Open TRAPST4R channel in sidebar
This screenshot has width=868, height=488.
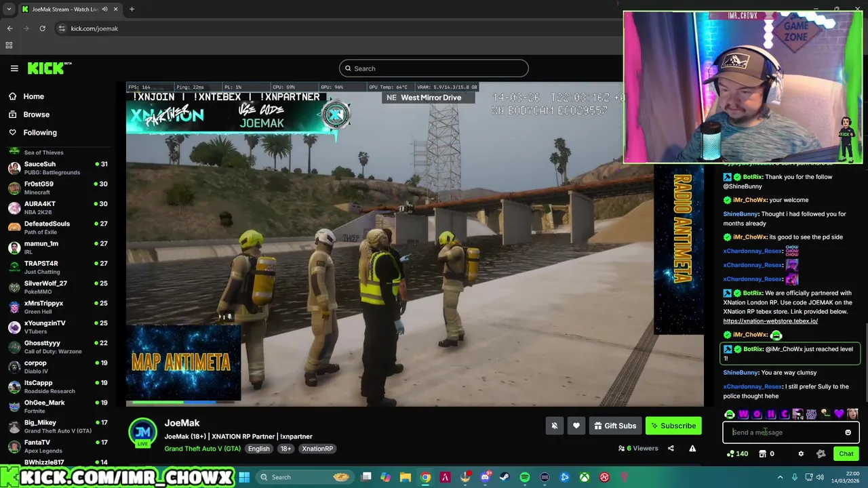(58, 267)
